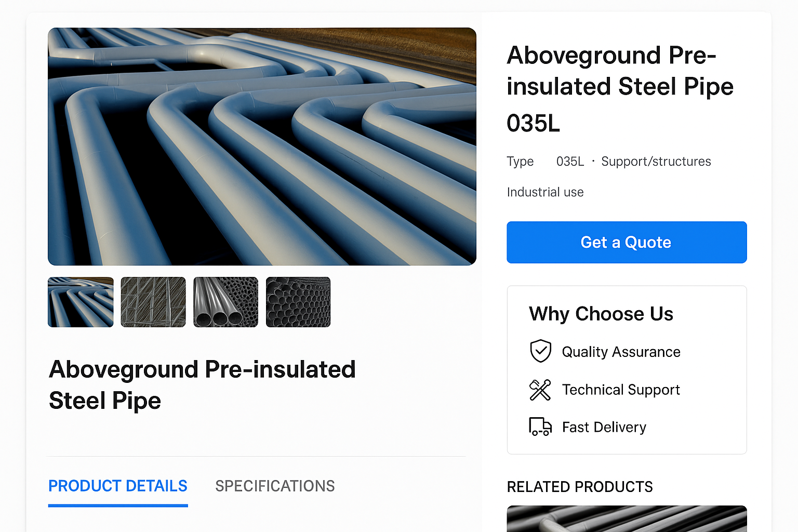Show the three steel tubes thumbnail

225,302
